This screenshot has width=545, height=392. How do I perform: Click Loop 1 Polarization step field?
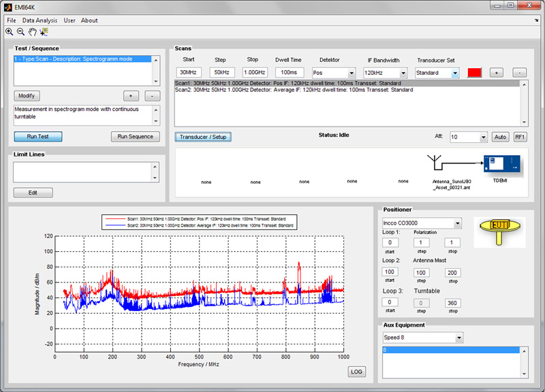click(420, 242)
